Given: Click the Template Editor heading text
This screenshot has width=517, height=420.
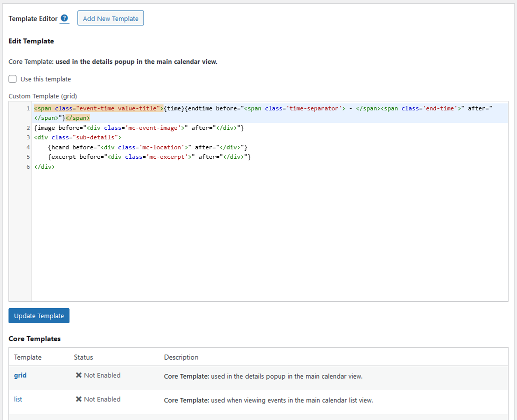Looking at the screenshot, I should 33,19.
